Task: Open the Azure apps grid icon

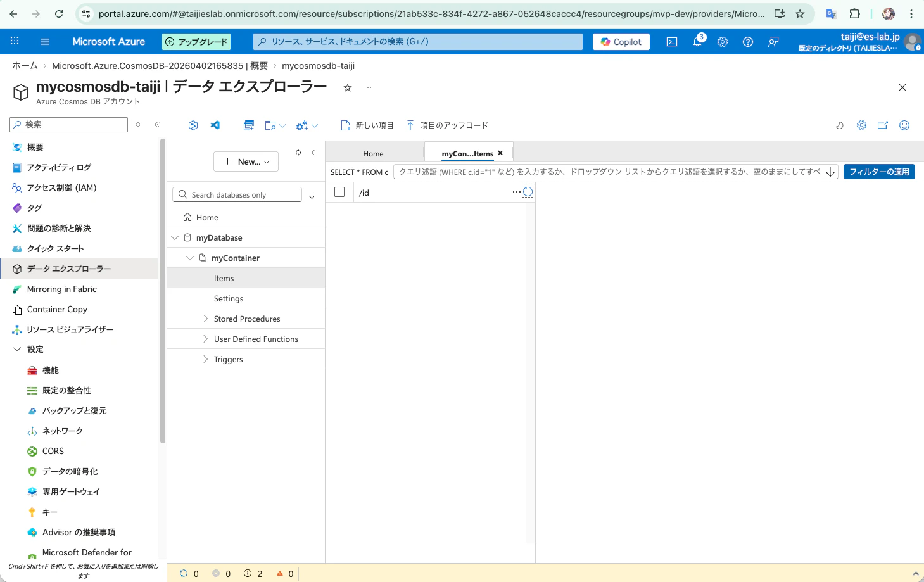Action: [x=15, y=41]
